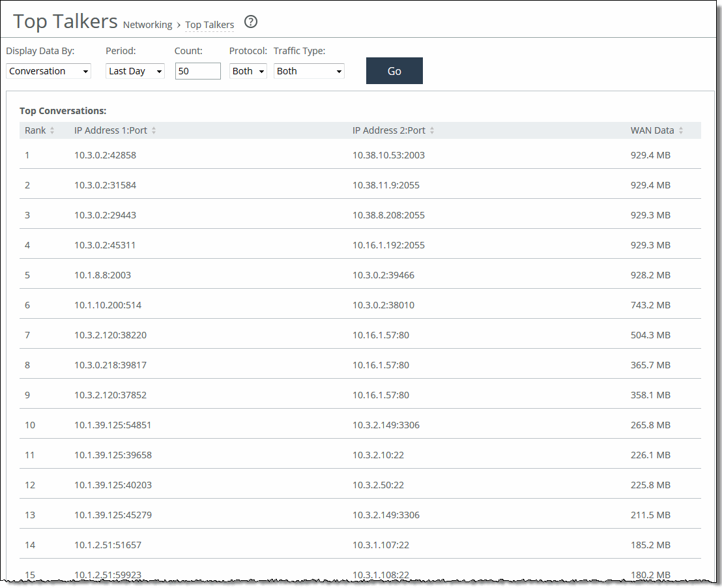Expand the Traffic Type dropdown

309,71
